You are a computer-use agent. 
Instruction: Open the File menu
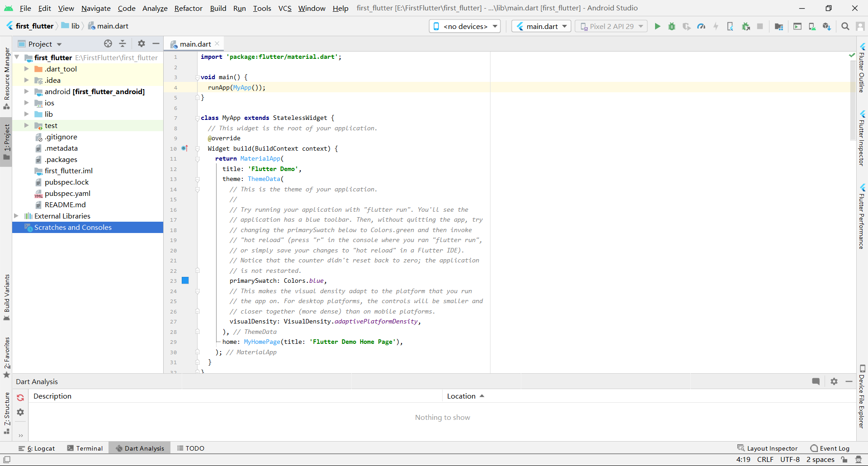(x=25, y=8)
